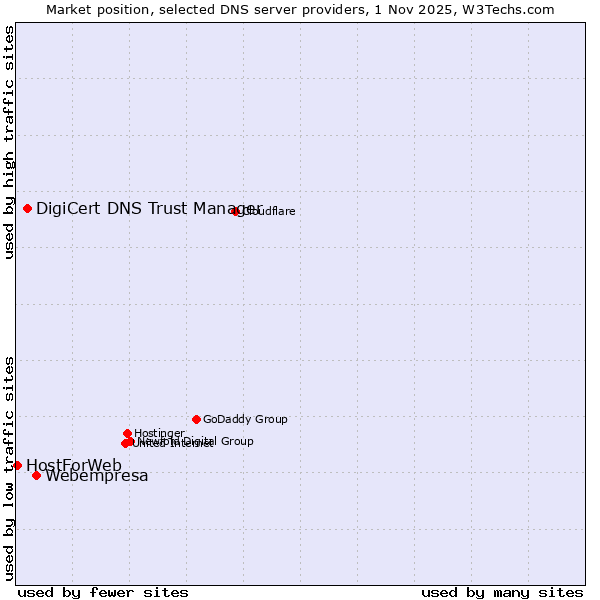Viewport: 600px width, 600px height.
Task: Click the DigiCert DNS Trust Manager label
Action: 148,208
